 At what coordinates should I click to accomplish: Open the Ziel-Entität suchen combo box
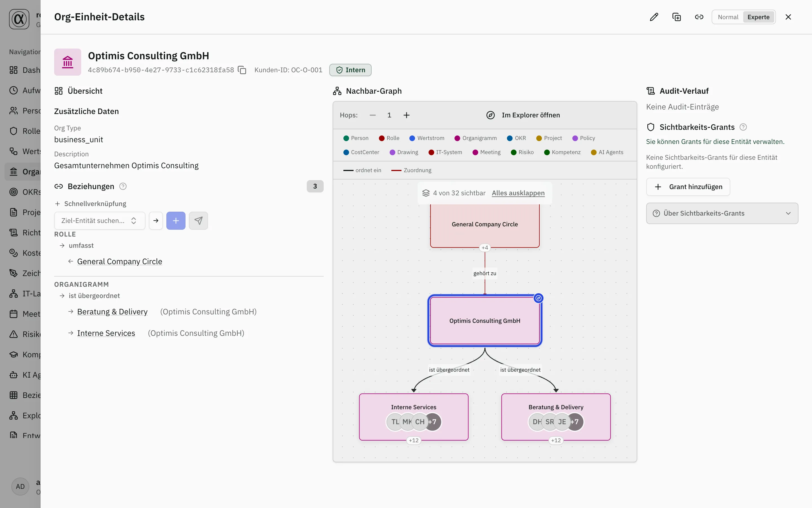point(100,221)
